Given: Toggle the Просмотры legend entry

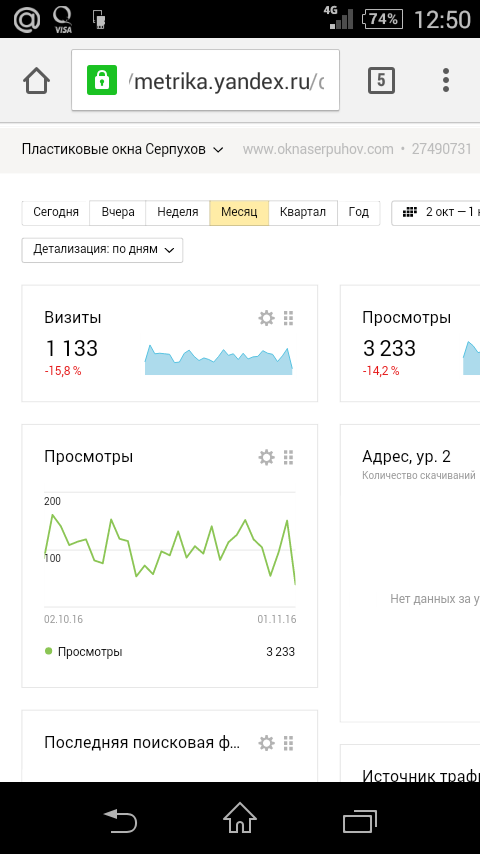Looking at the screenshot, I should click(x=83, y=652).
